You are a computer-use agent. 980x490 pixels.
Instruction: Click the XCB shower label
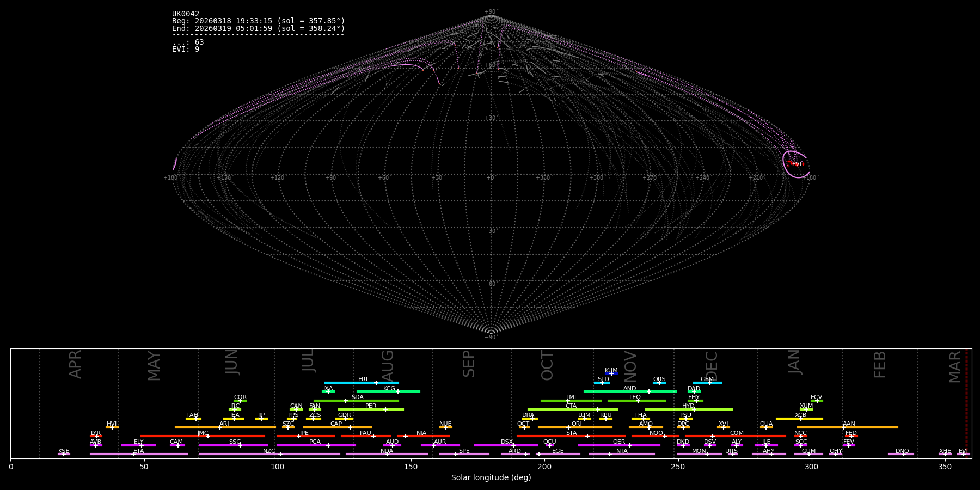click(x=800, y=415)
